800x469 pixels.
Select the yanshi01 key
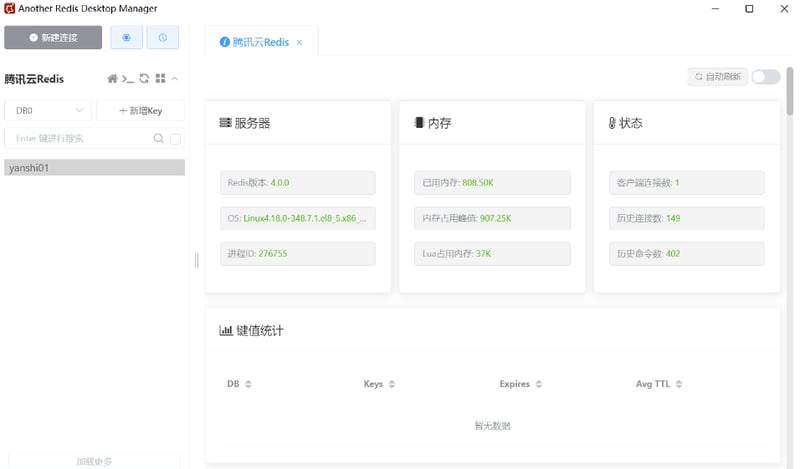click(x=94, y=167)
